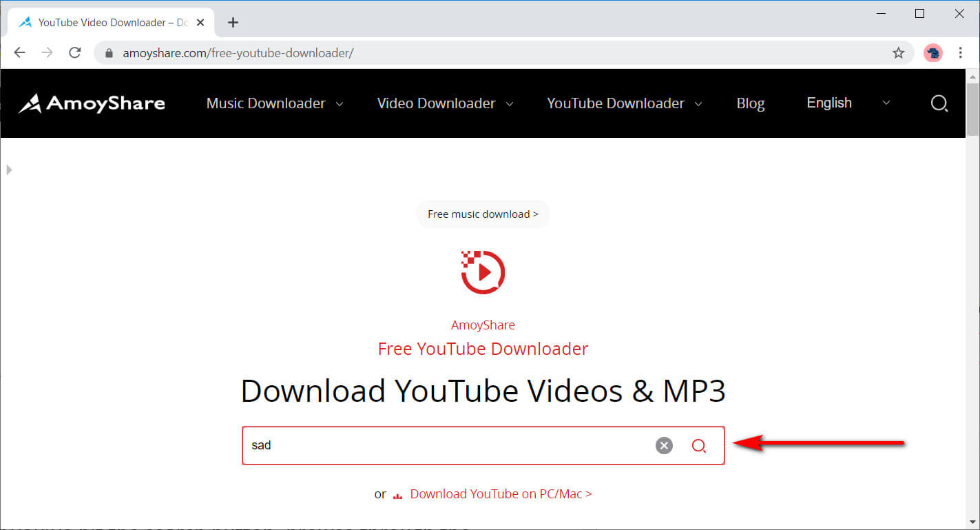Open a new tab with plus button
The height and width of the screenshot is (530, 980).
(233, 22)
